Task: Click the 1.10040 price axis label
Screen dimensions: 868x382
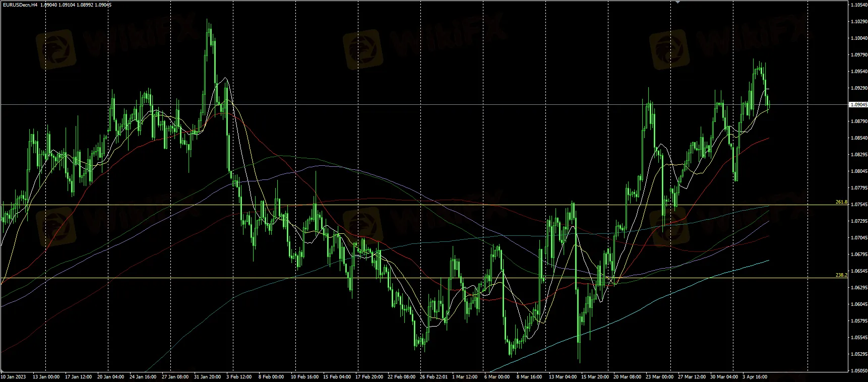Action: pos(858,38)
